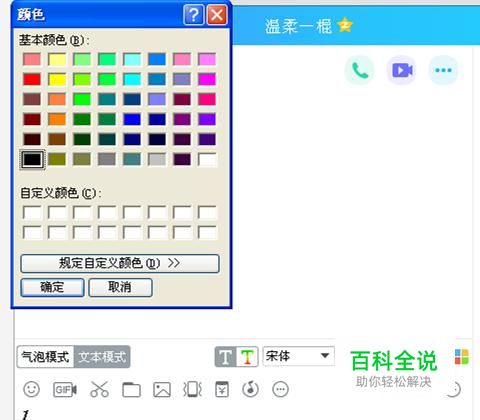Click the yellow star badge beside nickname
Image resolution: width=480 pixels, height=420 pixels.
(345, 25)
